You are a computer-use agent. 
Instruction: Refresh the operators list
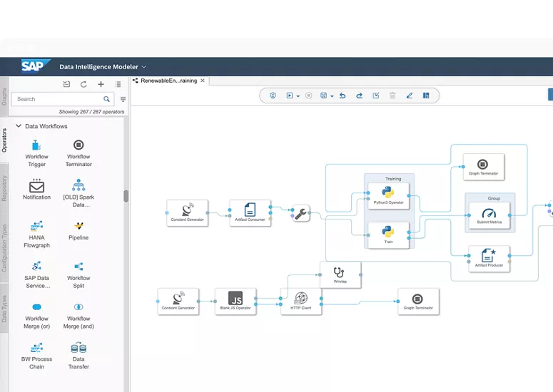pyautogui.click(x=83, y=84)
